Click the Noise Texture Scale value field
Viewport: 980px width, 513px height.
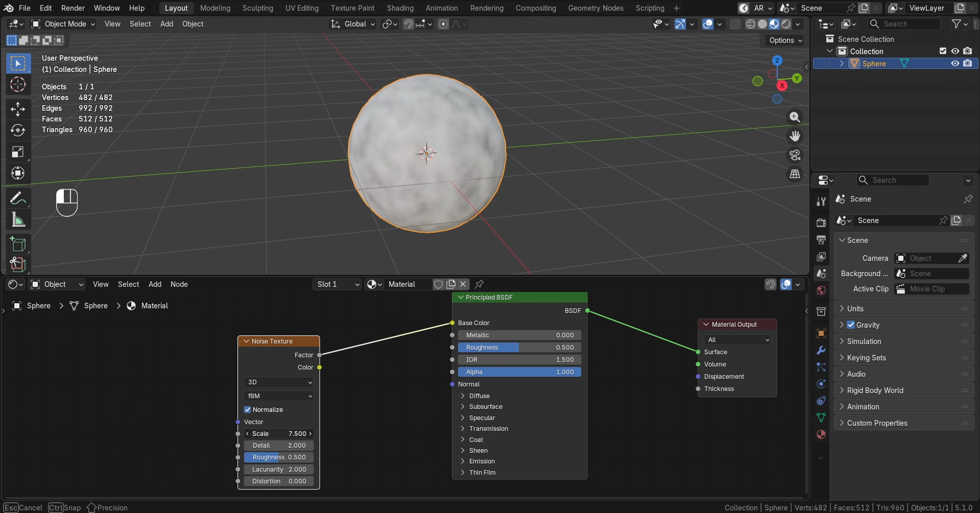click(279, 434)
